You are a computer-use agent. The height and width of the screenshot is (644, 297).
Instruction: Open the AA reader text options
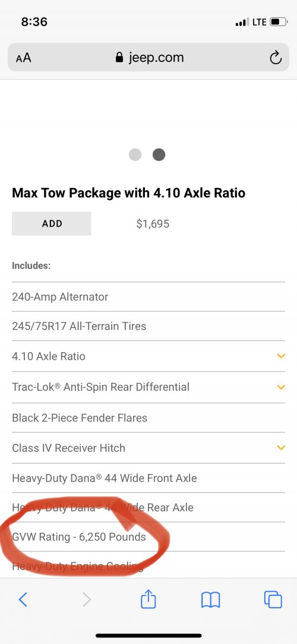click(23, 58)
